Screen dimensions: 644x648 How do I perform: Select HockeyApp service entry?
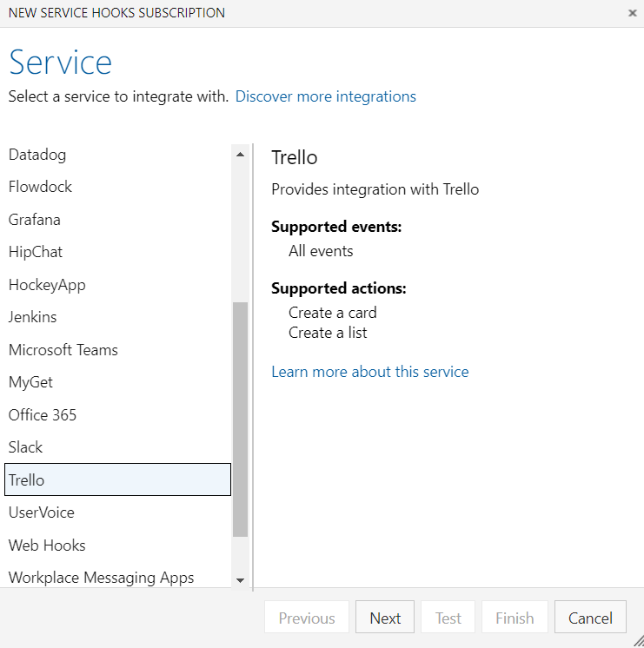47,285
